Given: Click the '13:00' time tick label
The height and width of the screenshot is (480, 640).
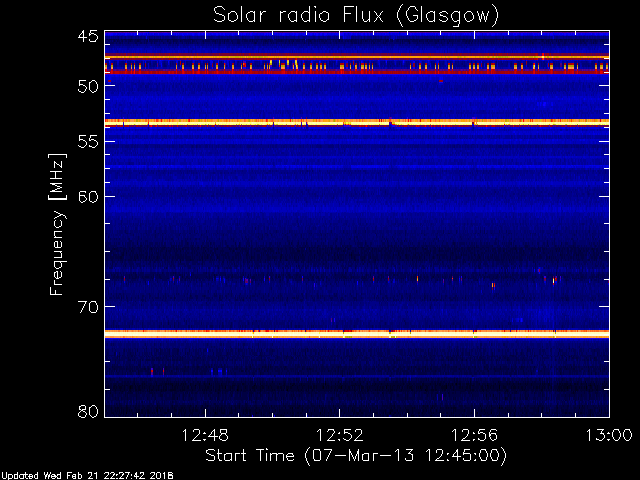Looking at the screenshot, I should (x=609, y=435).
